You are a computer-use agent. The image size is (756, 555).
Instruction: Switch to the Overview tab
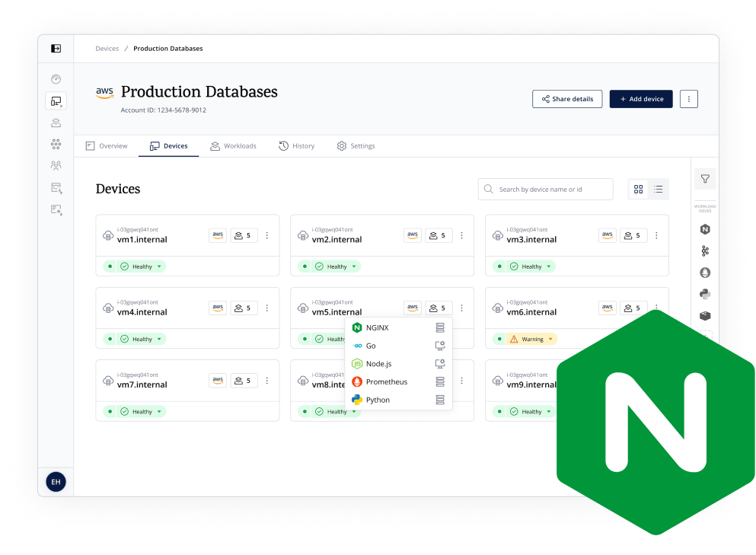point(107,146)
